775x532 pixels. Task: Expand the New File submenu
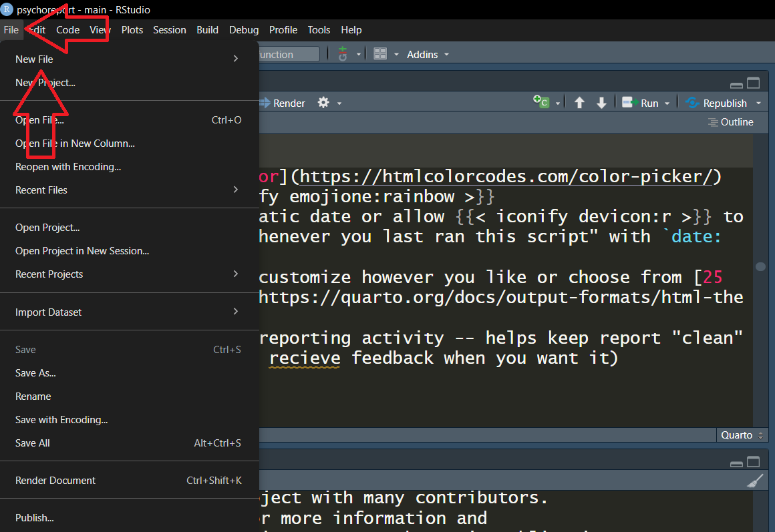click(127, 59)
